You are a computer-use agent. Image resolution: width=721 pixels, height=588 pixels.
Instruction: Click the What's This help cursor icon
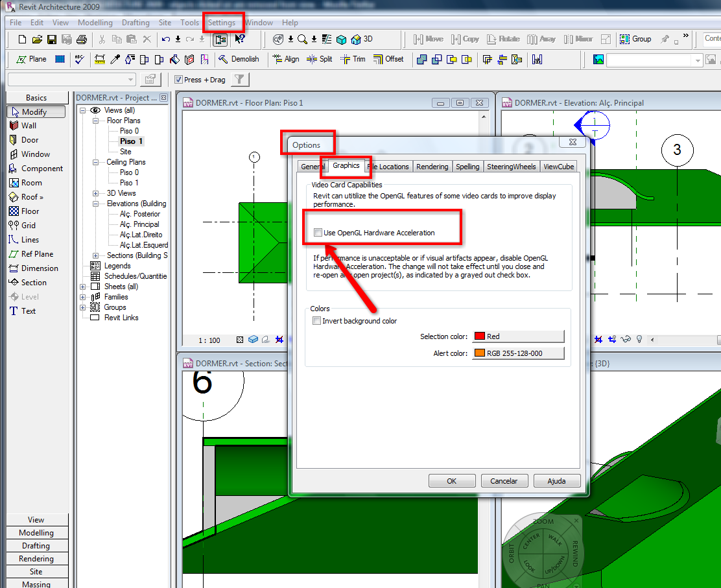click(x=239, y=39)
